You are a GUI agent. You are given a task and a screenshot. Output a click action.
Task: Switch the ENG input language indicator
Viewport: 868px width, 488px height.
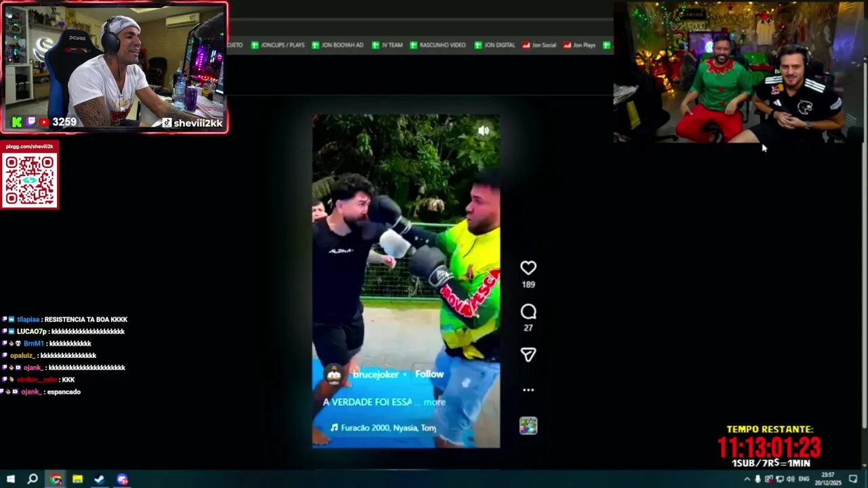(x=804, y=479)
